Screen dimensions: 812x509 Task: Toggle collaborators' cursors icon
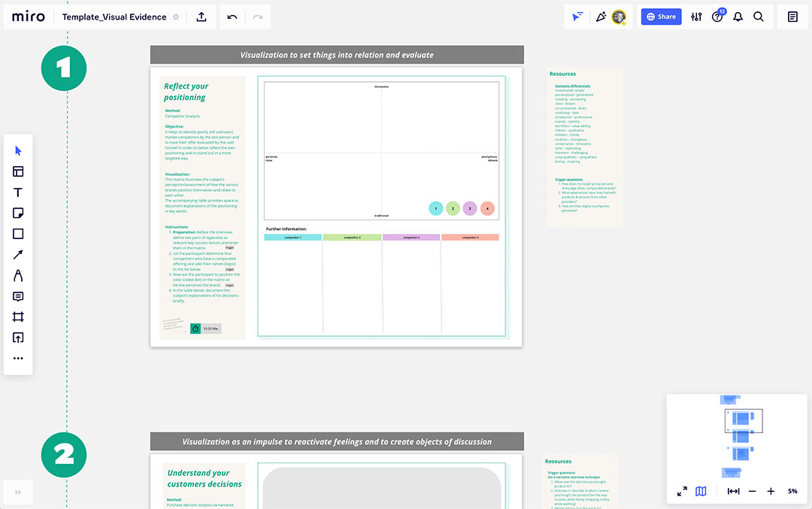[x=577, y=17]
